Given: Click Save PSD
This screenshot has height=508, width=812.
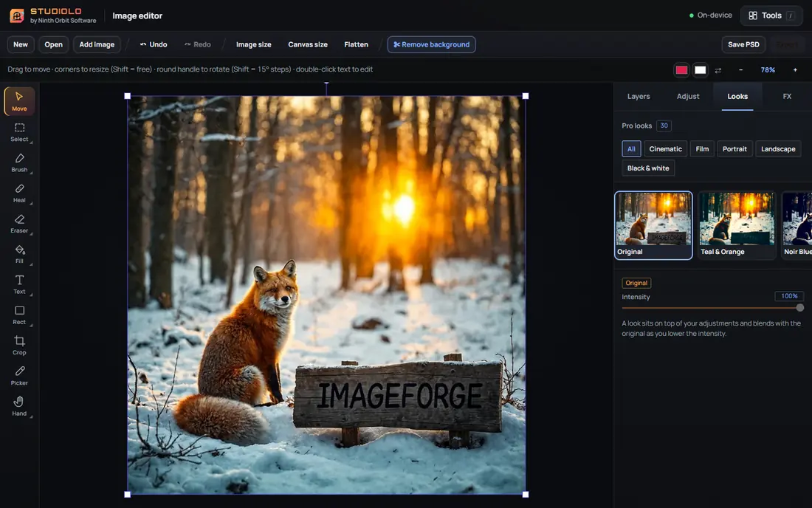Looking at the screenshot, I should [743, 44].
